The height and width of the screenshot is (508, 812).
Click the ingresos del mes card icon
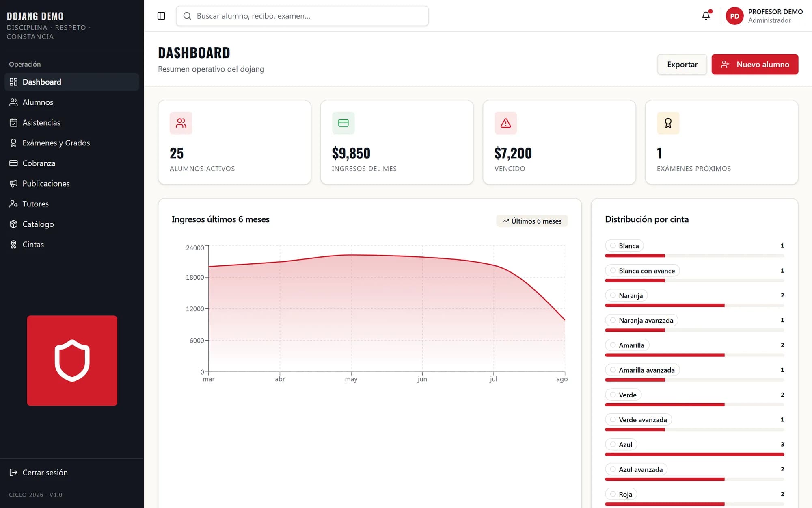[343, 123]
